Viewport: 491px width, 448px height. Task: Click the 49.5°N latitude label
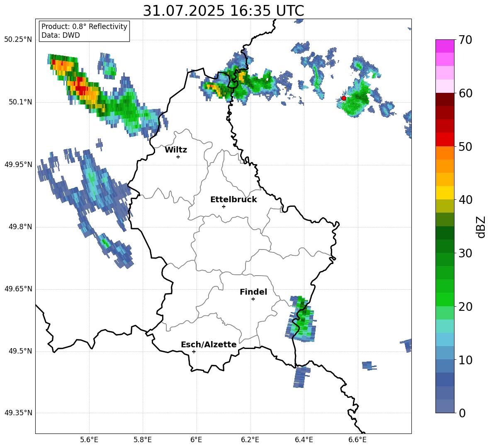[20, 351]
